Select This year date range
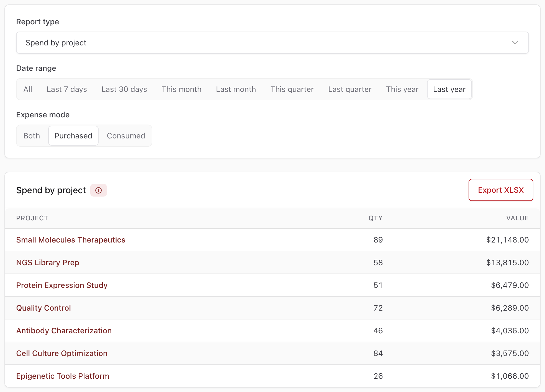This screenshot has height=392, width=545. pos(402,89)
